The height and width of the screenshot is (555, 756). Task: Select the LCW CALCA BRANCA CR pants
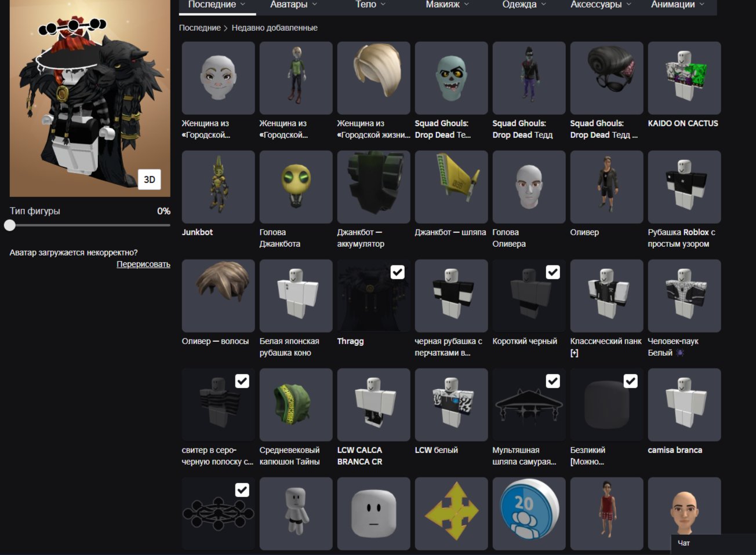373,404
